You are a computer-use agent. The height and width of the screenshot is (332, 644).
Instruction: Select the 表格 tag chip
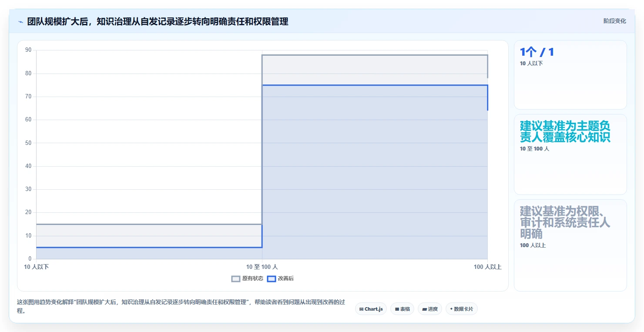click(402, 309)
